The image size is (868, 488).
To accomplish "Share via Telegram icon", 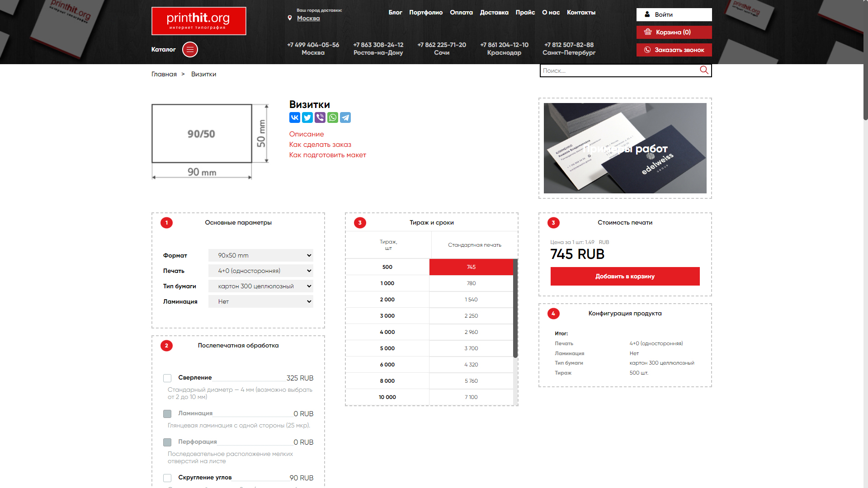I will click(x=345, y=117).
